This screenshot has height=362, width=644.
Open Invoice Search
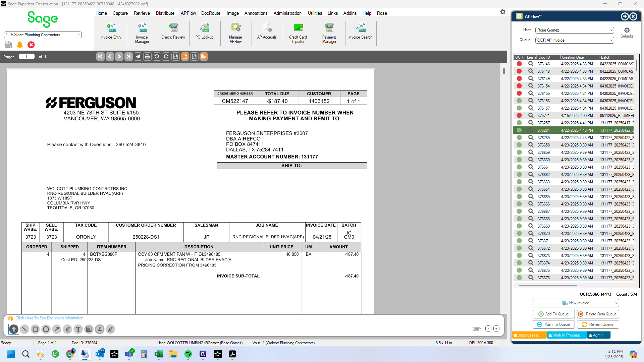click(x=360, y=31)
